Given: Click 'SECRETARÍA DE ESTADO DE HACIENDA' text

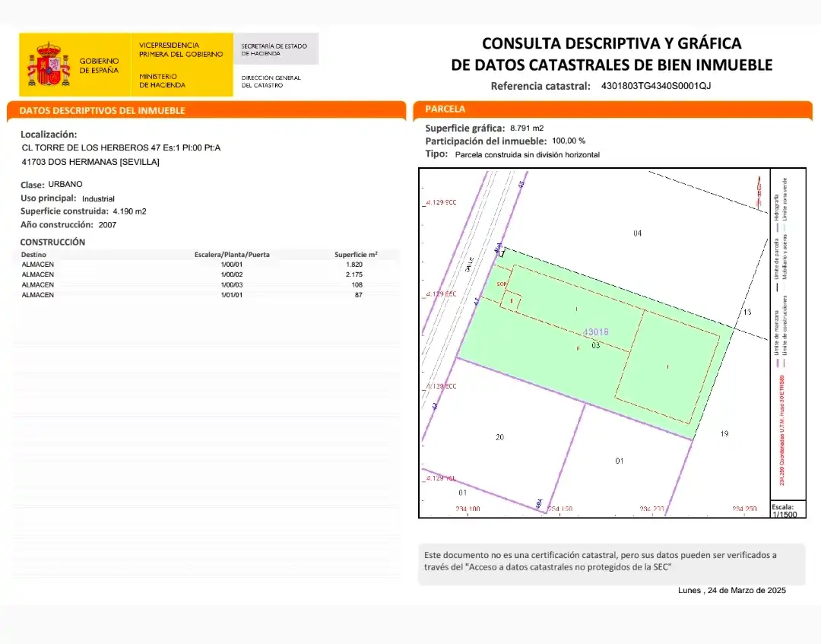Looking at the screenshot, I should click(274, 49).
